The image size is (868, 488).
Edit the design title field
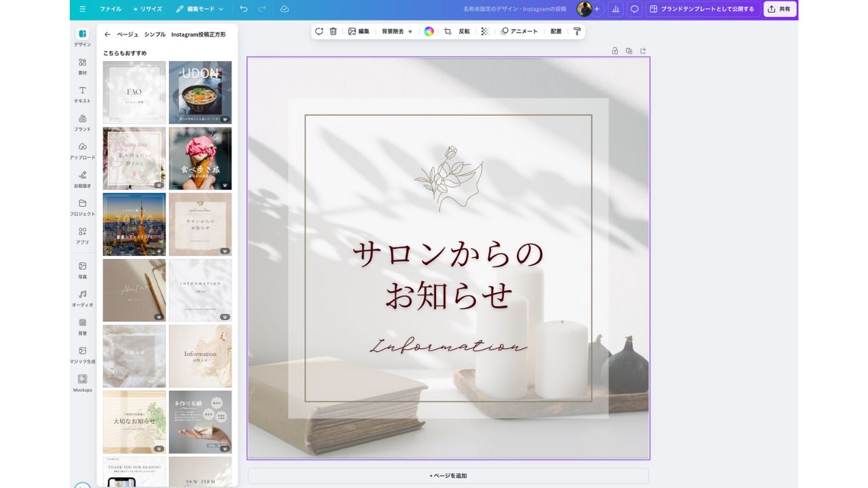(x=515, y=9)
